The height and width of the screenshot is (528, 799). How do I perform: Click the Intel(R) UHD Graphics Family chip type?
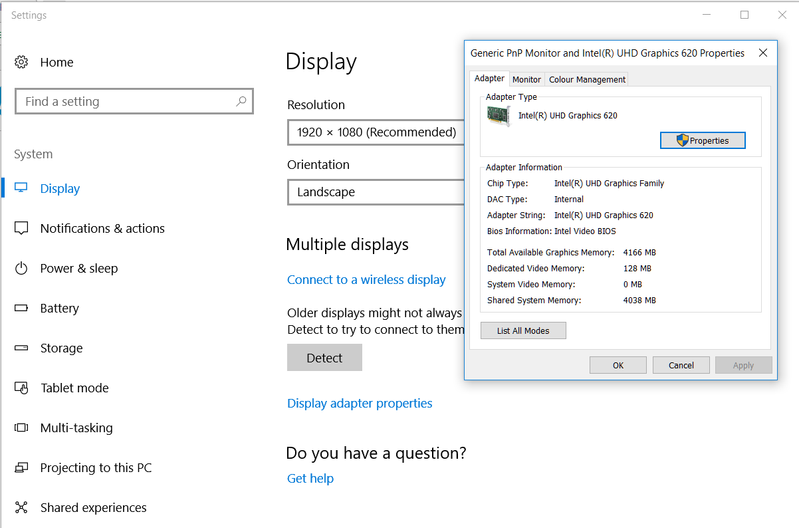tap(609, 183)
